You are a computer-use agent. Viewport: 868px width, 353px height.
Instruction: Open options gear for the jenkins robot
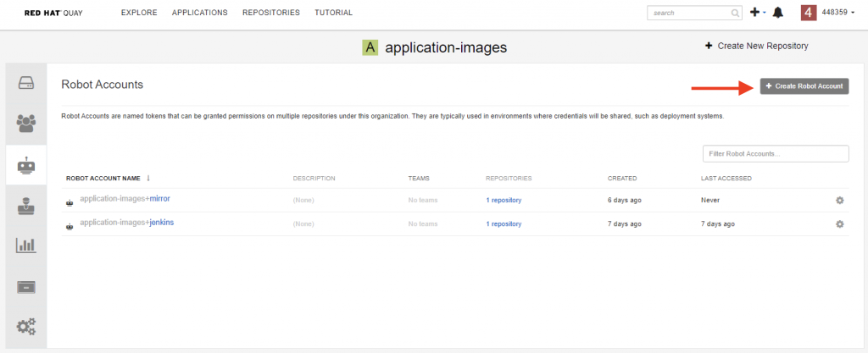pos(840,223)
